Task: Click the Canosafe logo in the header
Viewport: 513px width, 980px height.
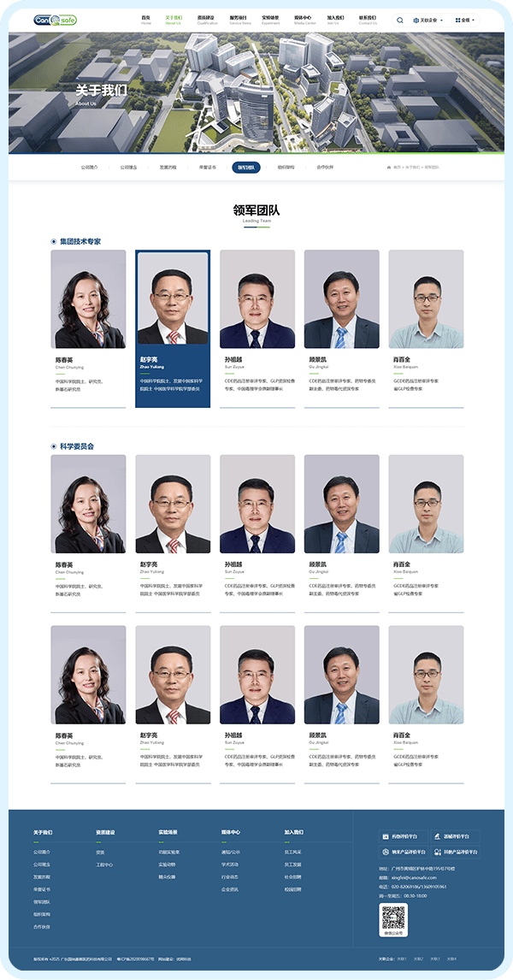Action: (x=55, y=20)
